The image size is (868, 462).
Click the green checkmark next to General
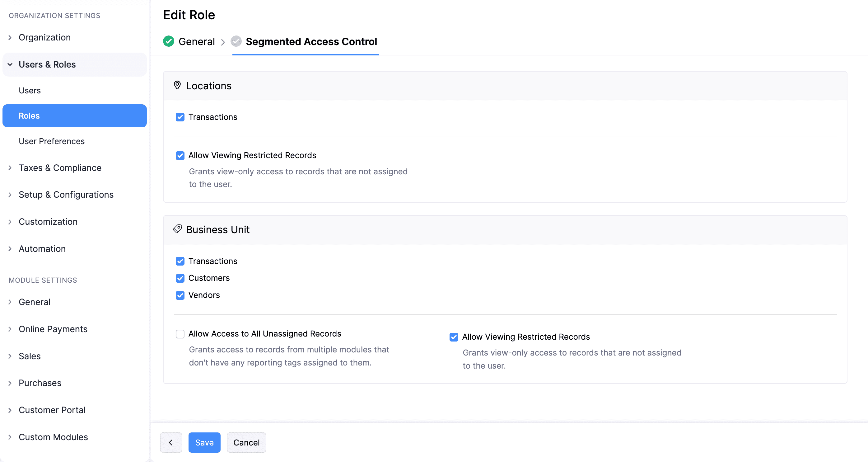pyautogui.click(x=168, y=41)
